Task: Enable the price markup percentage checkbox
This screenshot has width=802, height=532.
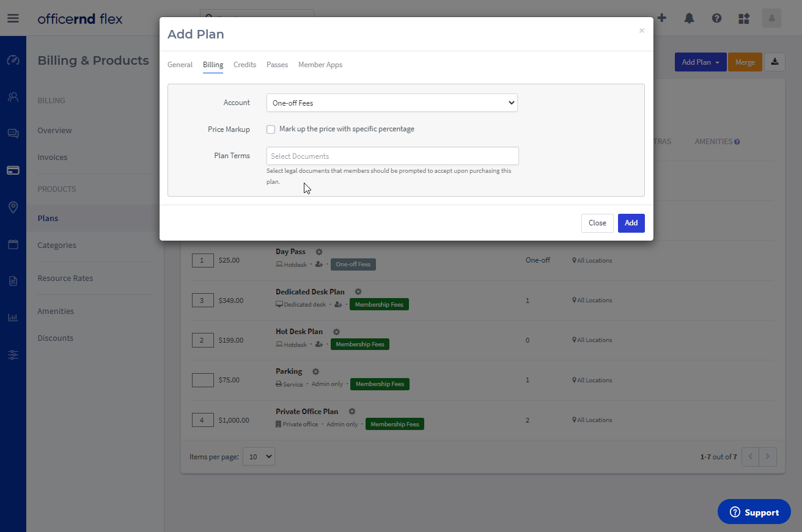Action: [x=271, y=129]
